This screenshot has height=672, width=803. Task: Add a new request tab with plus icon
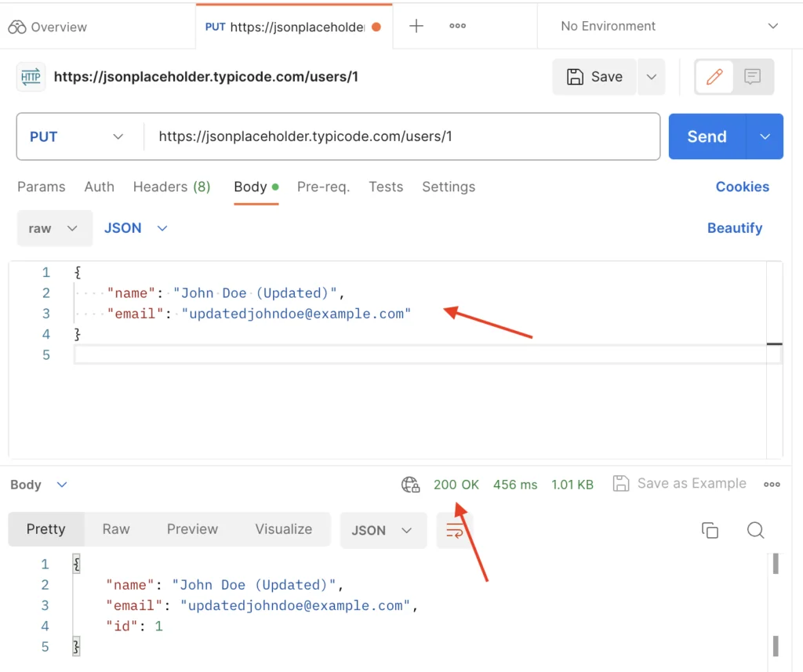pyautogui.click(x=416, y=26)
